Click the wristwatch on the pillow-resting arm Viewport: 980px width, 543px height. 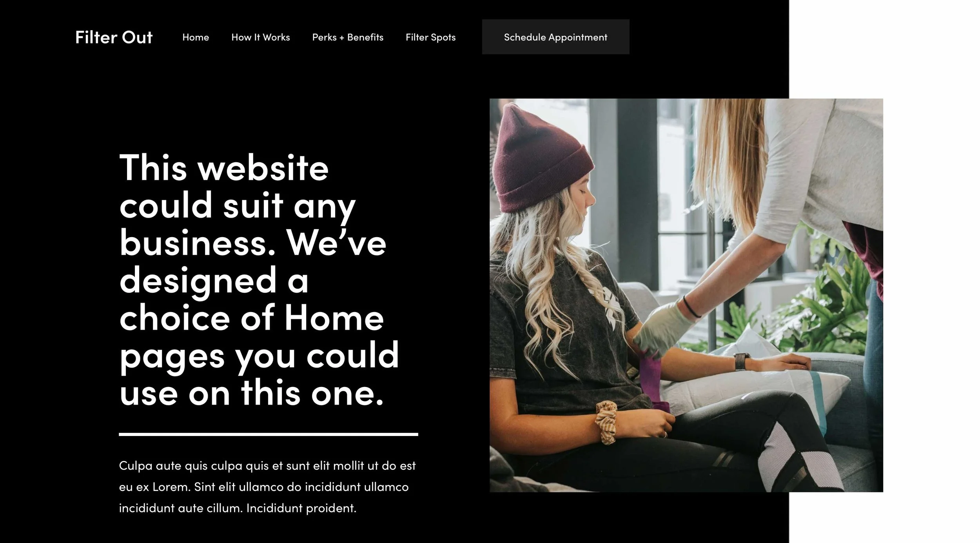tap(740, 361)
